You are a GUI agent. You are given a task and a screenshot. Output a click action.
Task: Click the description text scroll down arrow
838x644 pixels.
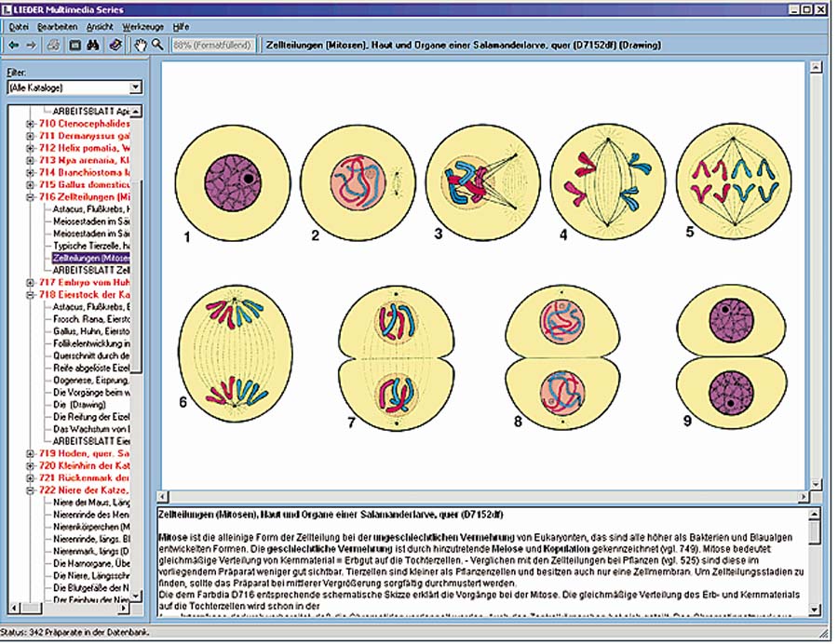[x=815, y=610]
